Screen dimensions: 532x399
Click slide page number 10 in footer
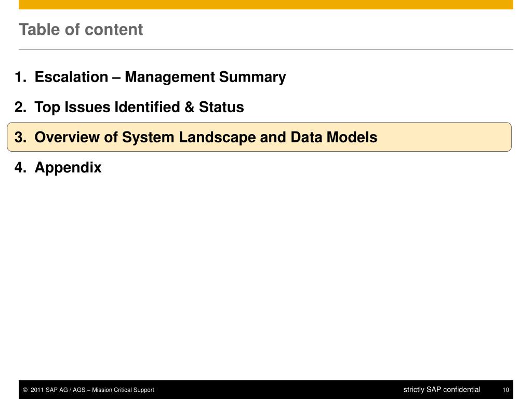pos(506,390)
